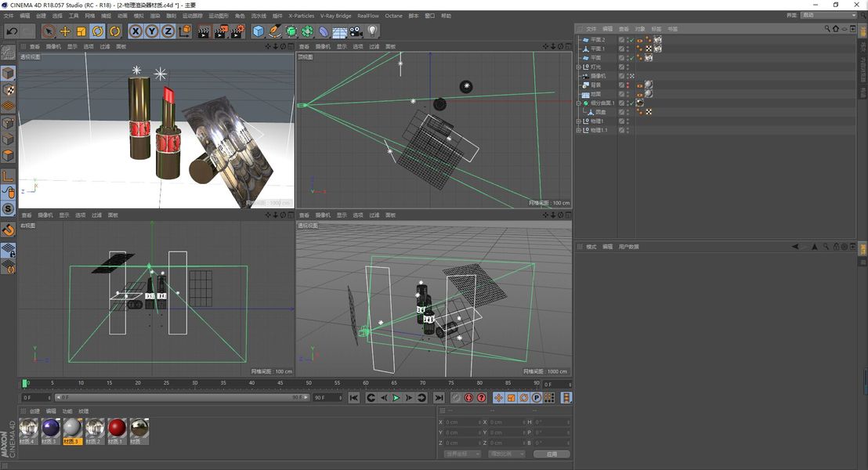Viewport: 868px width, 470px height.
Task: Toggle Z axis lock
Action: pyautogui.click(x=168, y=31)
